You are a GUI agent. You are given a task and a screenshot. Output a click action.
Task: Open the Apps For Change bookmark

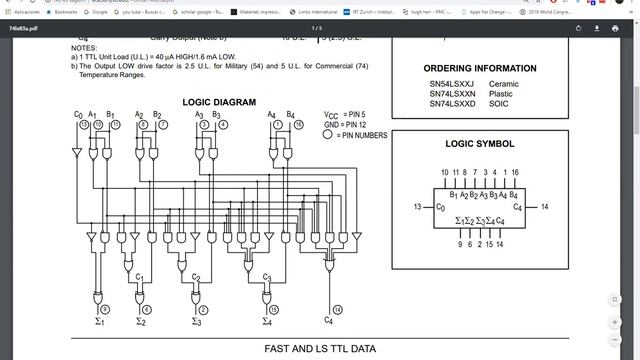coord(486,12)
